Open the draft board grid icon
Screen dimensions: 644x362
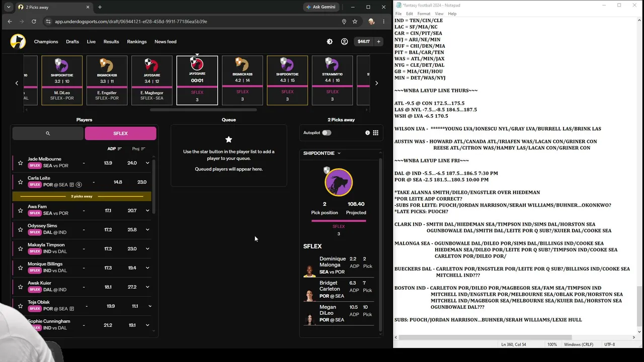[375, 133]
